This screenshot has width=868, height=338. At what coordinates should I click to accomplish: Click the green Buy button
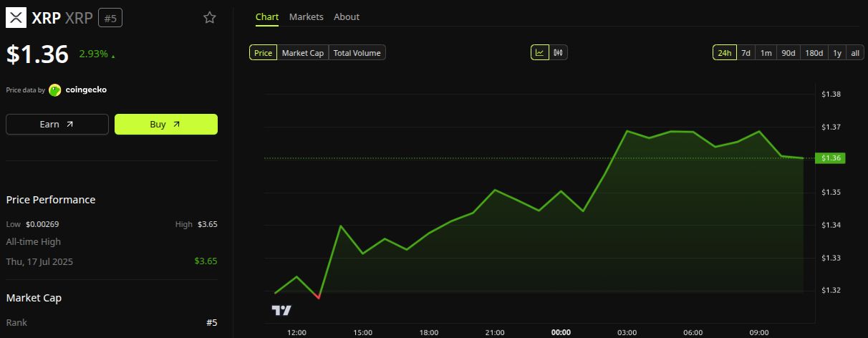(x=166, y=124)
